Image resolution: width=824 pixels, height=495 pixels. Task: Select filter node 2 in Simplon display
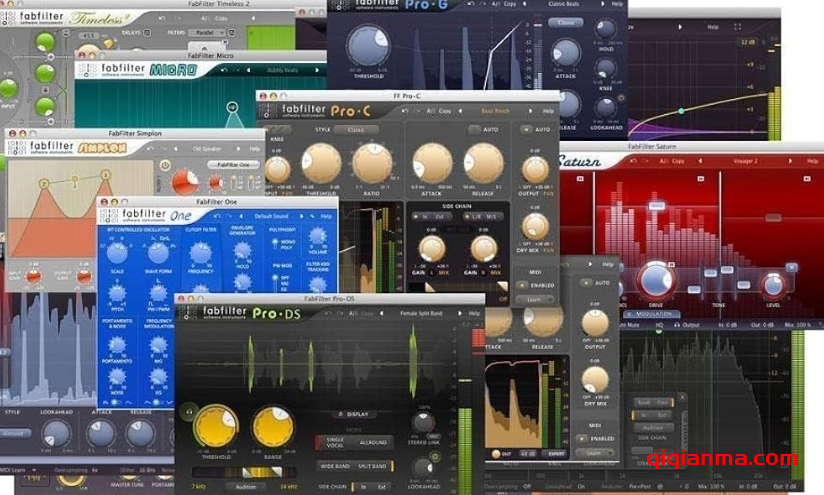point(44,183)
